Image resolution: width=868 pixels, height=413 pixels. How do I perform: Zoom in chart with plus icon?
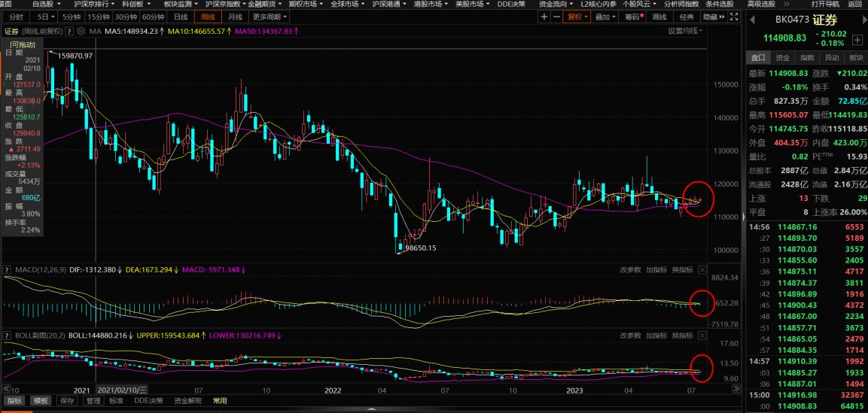[545, 17]
